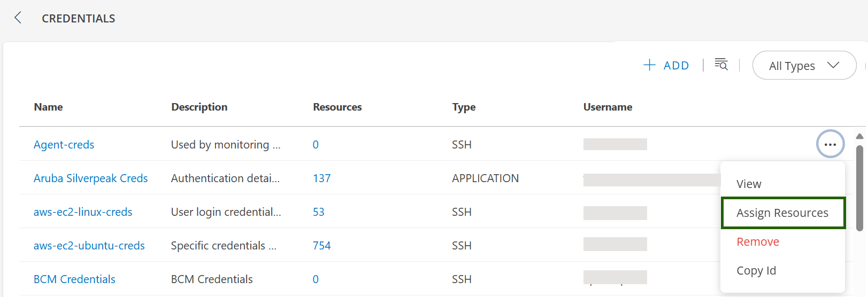Open the Agent-creds credential link
The width and height of the screenshot is (868, 297).
coord(64,145)
